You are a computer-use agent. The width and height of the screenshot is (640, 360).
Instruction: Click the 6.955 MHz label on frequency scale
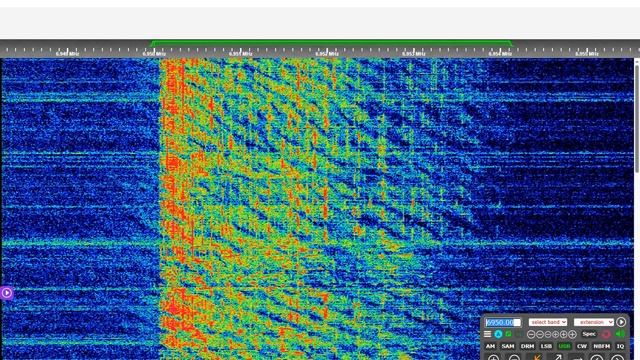(x=587, y=53)
